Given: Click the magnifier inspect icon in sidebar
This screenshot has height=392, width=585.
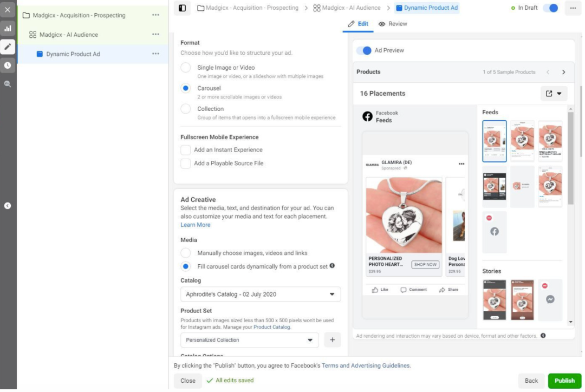Looking at the screenshot, I should (x=8, y=84).
